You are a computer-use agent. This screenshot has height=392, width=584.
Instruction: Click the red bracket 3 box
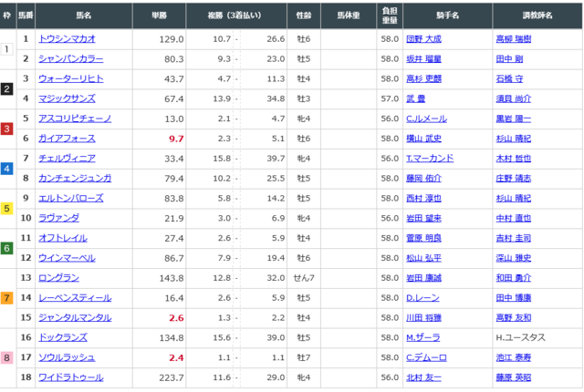click(x=6, y=129)
